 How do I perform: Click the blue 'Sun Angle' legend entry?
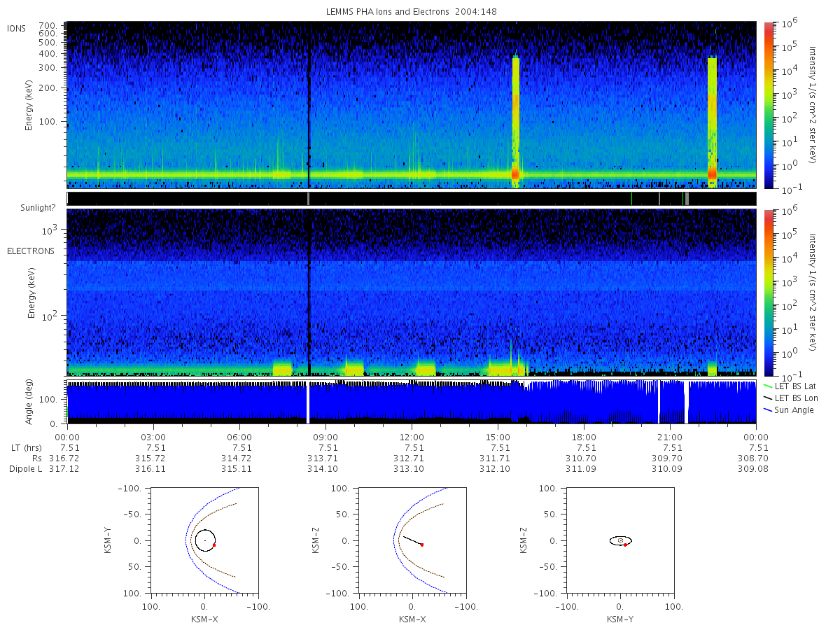tap(789, 410)
